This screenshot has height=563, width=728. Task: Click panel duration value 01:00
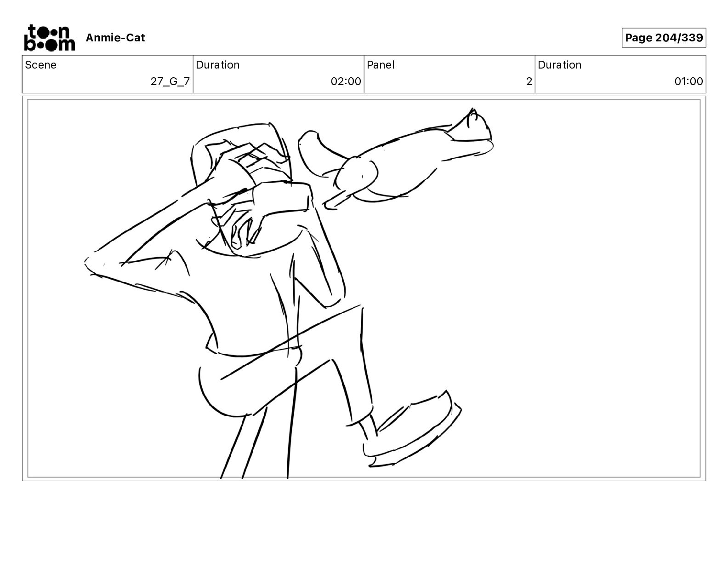click(688, 81)
